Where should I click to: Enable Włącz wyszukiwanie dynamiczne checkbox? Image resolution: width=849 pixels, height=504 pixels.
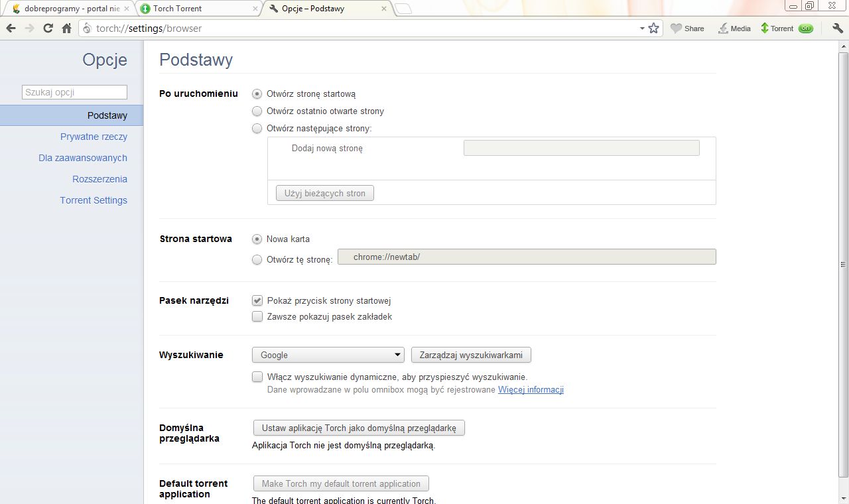(x=257, y=377)
